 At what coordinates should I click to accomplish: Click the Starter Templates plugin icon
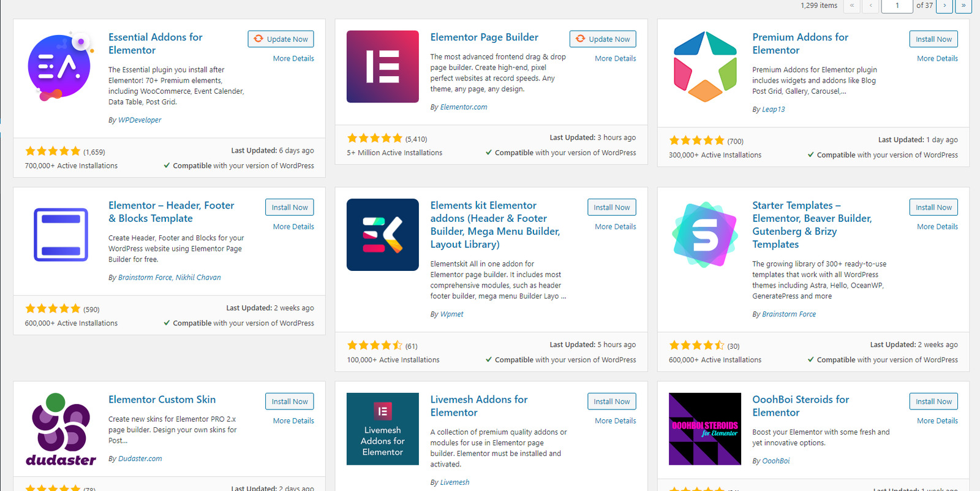pos(705,235)
